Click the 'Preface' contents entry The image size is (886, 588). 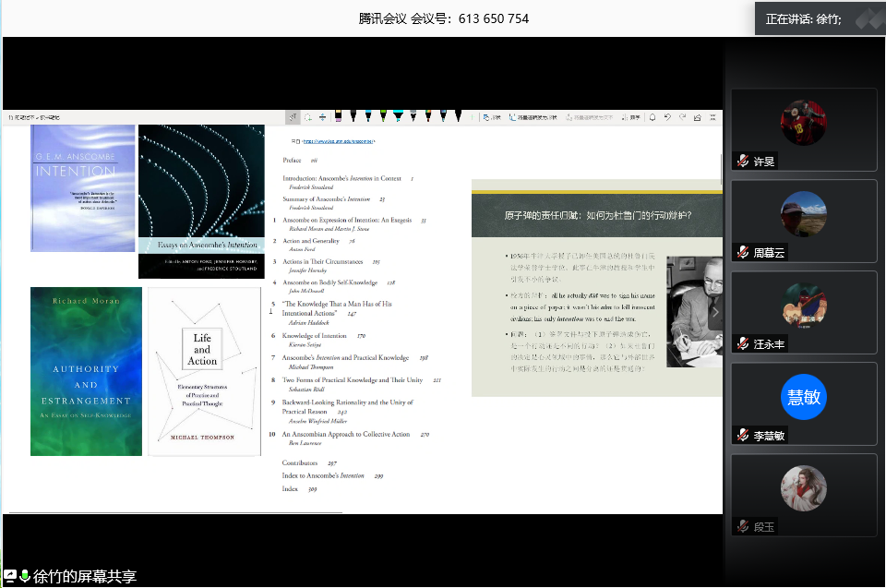(293, 161)
